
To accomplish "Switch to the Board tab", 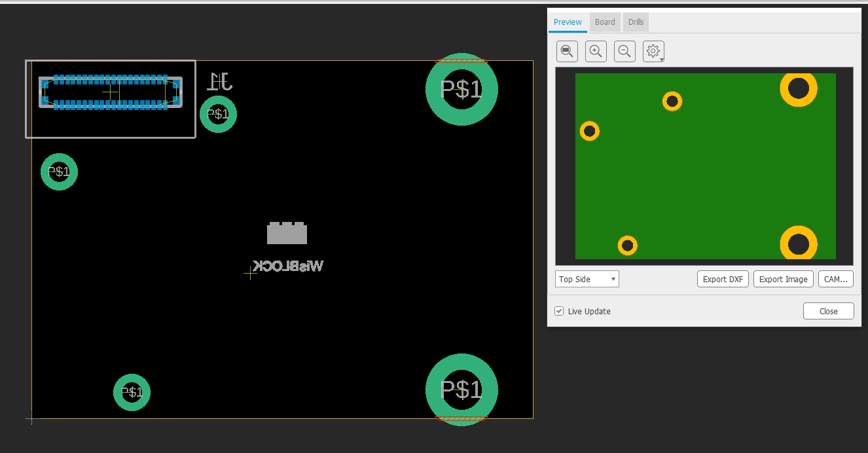I will (604, 22).
